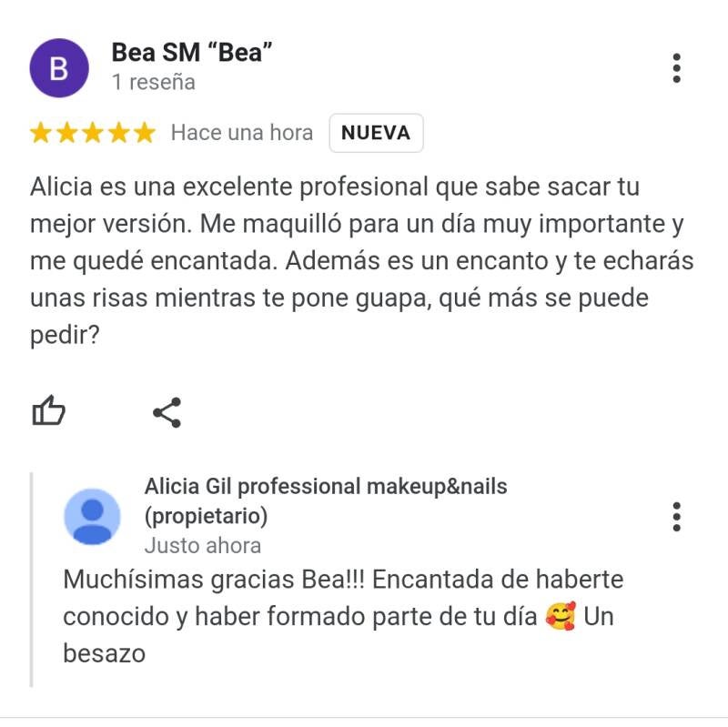Open reviewer name Bea SM "Bea"
Screen dimensions: 728x727
(x=192, y=52)
